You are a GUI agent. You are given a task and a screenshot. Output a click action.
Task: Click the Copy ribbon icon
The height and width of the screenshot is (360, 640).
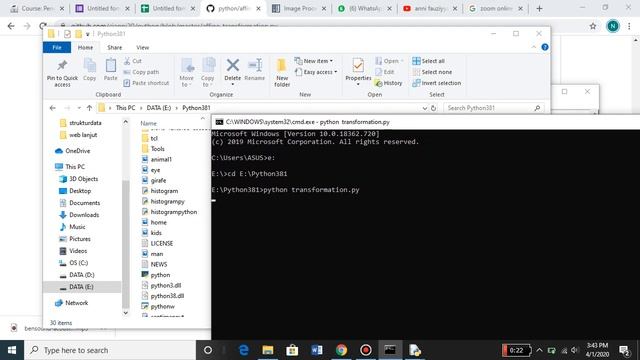click(89, 66)
